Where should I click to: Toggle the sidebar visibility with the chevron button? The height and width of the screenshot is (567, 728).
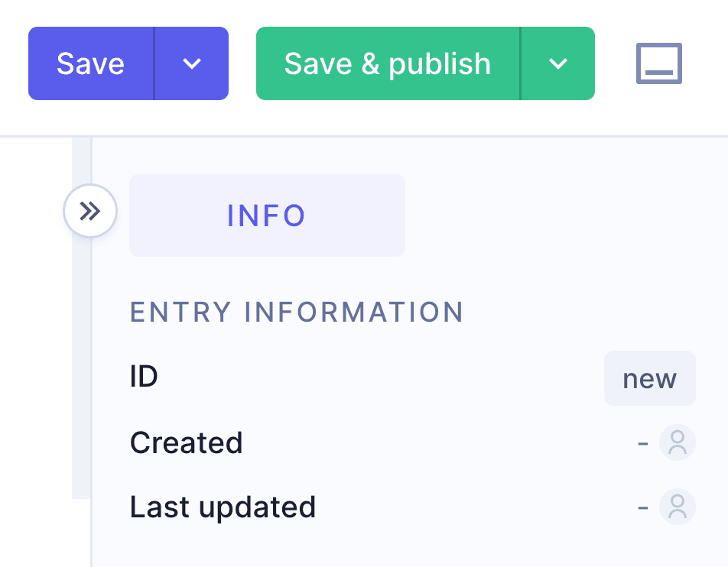click(x=89, y=210)
